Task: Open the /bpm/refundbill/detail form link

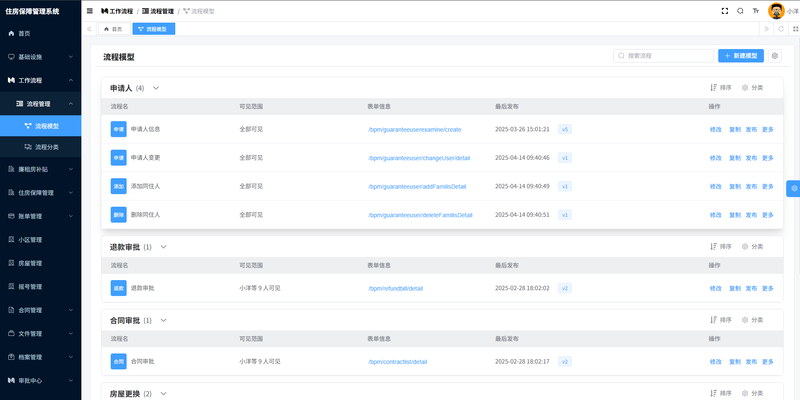Action: tap(396, 288)
